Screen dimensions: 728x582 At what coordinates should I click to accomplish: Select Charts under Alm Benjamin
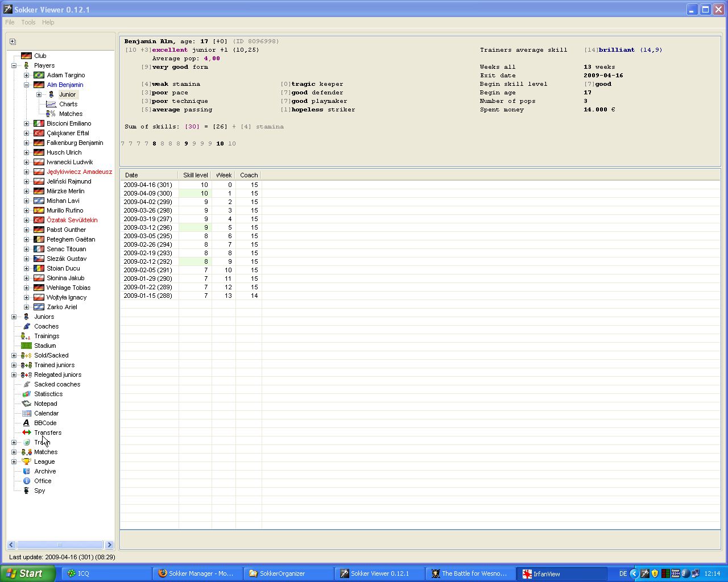click(x=68, y=104)
